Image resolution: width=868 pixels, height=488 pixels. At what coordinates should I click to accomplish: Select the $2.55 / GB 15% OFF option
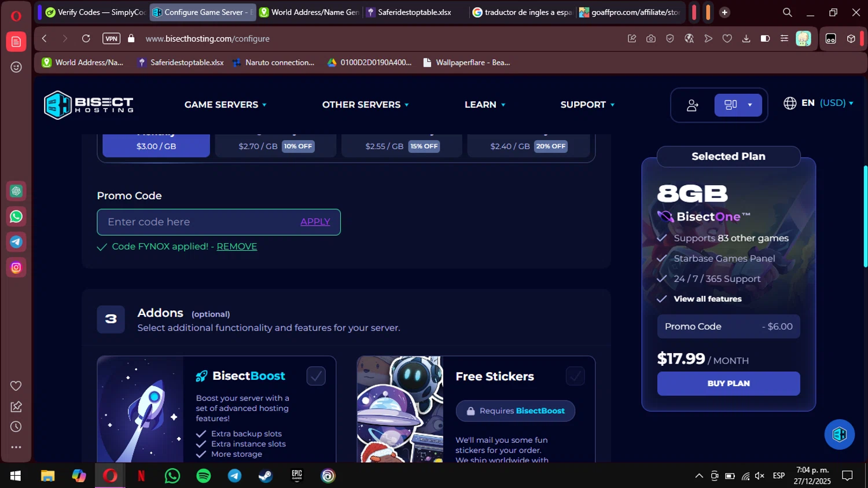point(402,146)
